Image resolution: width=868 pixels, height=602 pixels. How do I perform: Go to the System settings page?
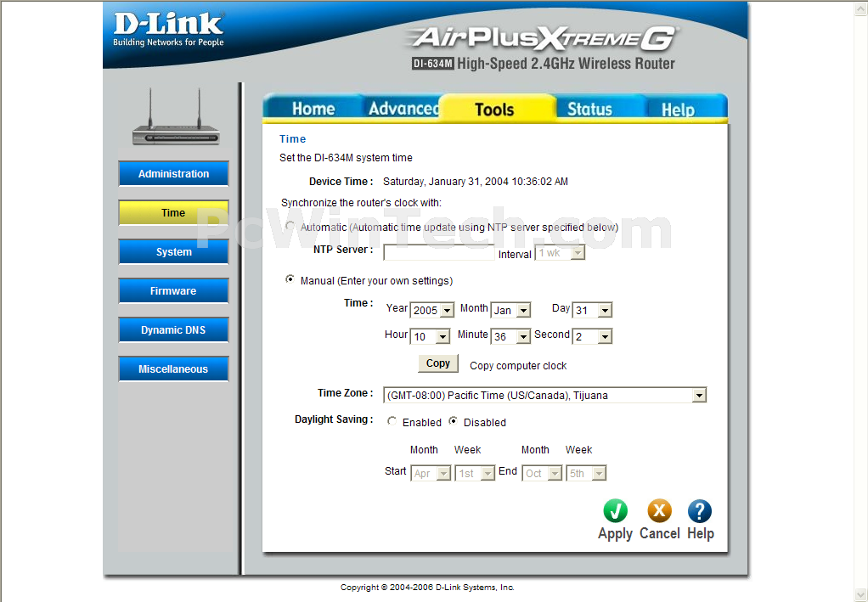click(173, 252)
